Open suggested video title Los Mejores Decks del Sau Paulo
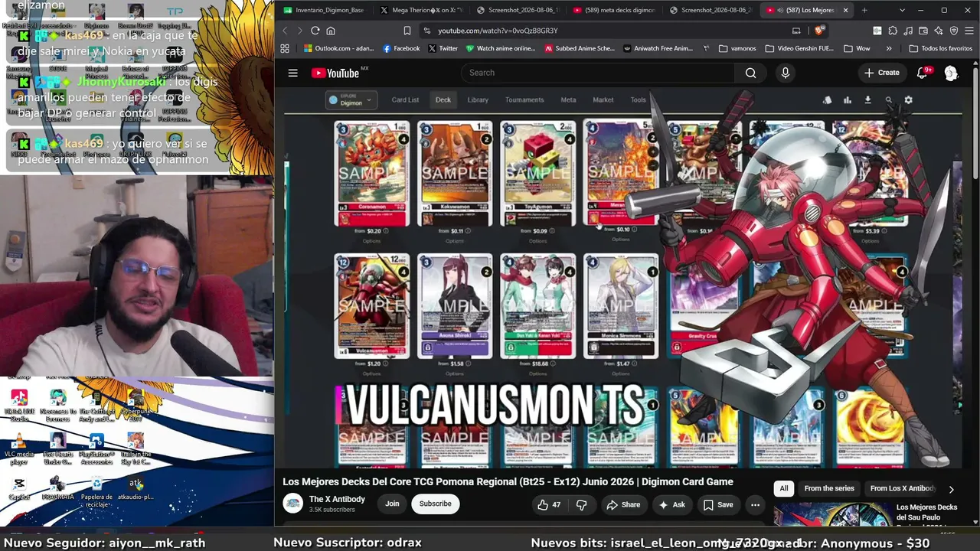980x551 pixels. [x=926, y=512]
